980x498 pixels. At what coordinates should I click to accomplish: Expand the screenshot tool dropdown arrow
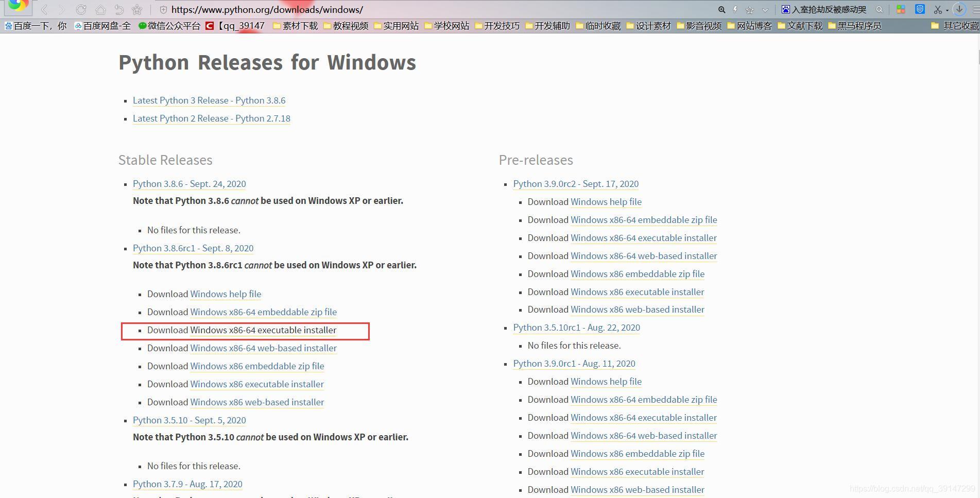947,10
